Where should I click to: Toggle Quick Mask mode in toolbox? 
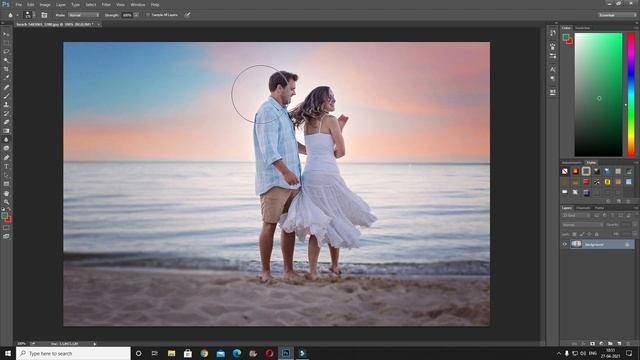tap(6, 228)
